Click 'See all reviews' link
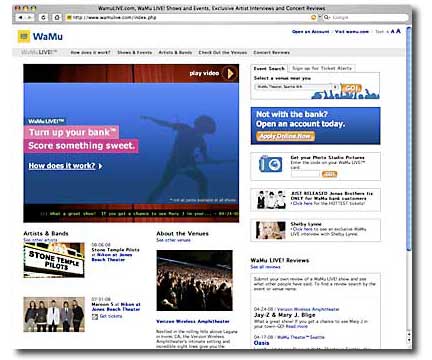Screen dimensions: 432x360 click(265, 267)
